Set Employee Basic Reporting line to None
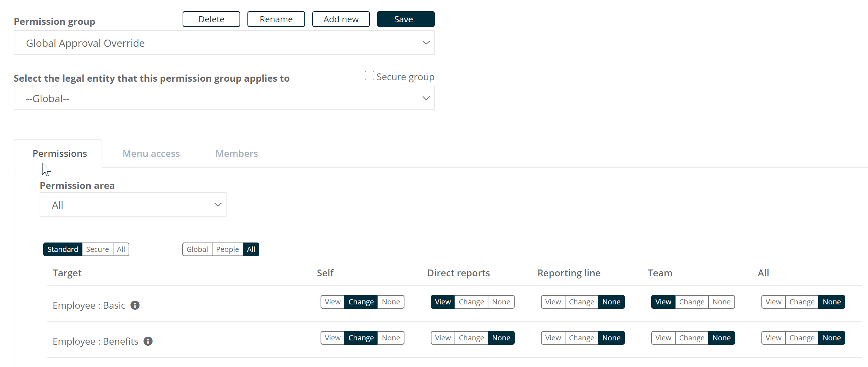The width and height of the screenshot is (868, 367). pyautogui.click(x=611, y=302)
